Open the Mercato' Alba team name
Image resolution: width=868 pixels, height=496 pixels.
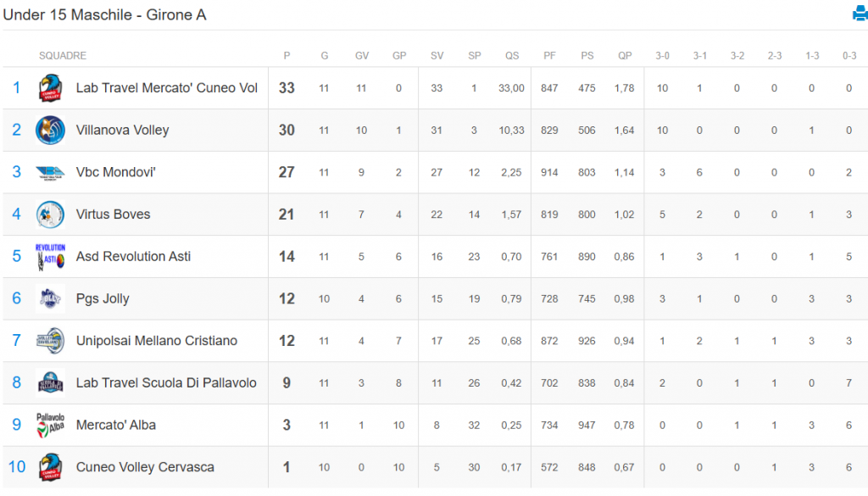pyautogui.click(x=115, y=425)
